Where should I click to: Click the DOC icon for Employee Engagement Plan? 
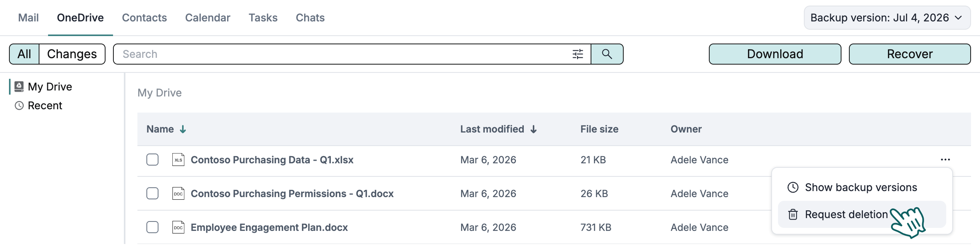178,227
